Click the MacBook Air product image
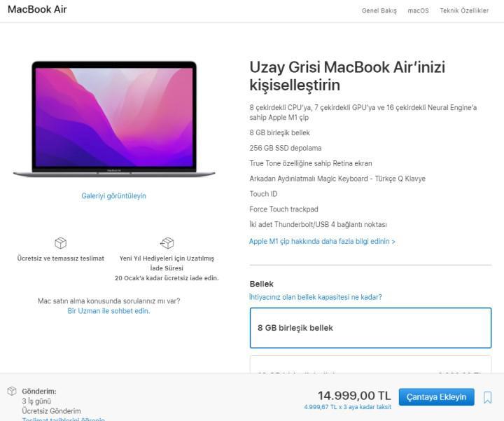Viewport: 504px width, 421px height. (114, 119)
